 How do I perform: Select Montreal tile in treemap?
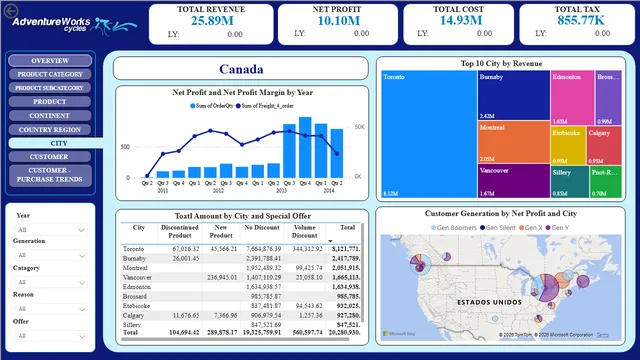(x=514, y=142)
